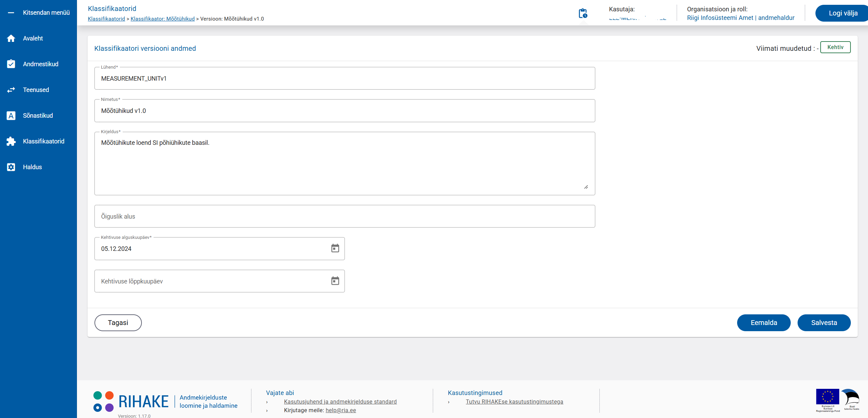Open the clipboard clock icon in header
This screenshot has width=868, height=418.
(x=583, y=14)
